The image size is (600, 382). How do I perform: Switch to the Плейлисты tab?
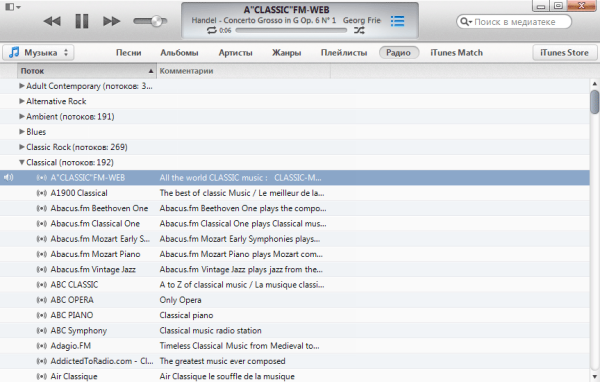click(x=344, y=53)
